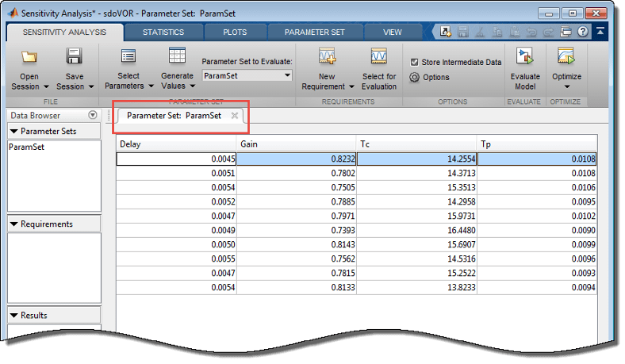Click the Tc column header
The width and height of the screenshot is (625, 364).
pyautogui.click(x=416, y=144)
